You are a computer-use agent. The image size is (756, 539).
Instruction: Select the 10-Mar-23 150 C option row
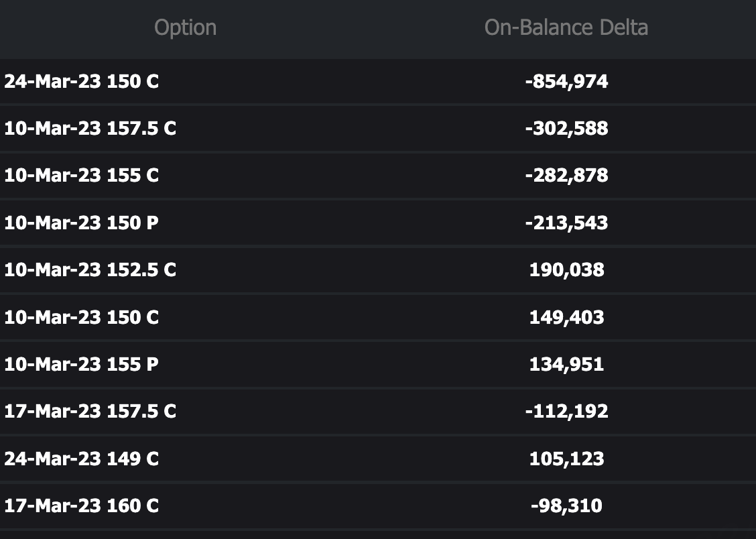click(82, 317)
